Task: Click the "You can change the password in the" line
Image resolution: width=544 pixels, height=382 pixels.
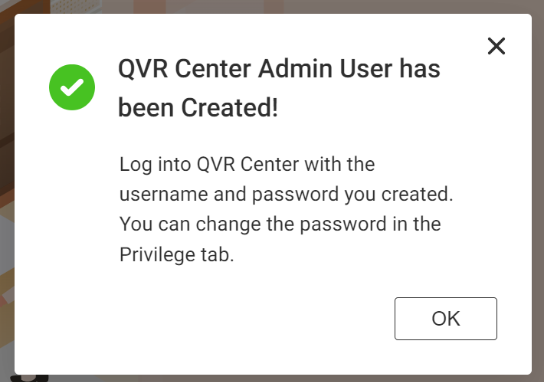Action: click(280, 224)
